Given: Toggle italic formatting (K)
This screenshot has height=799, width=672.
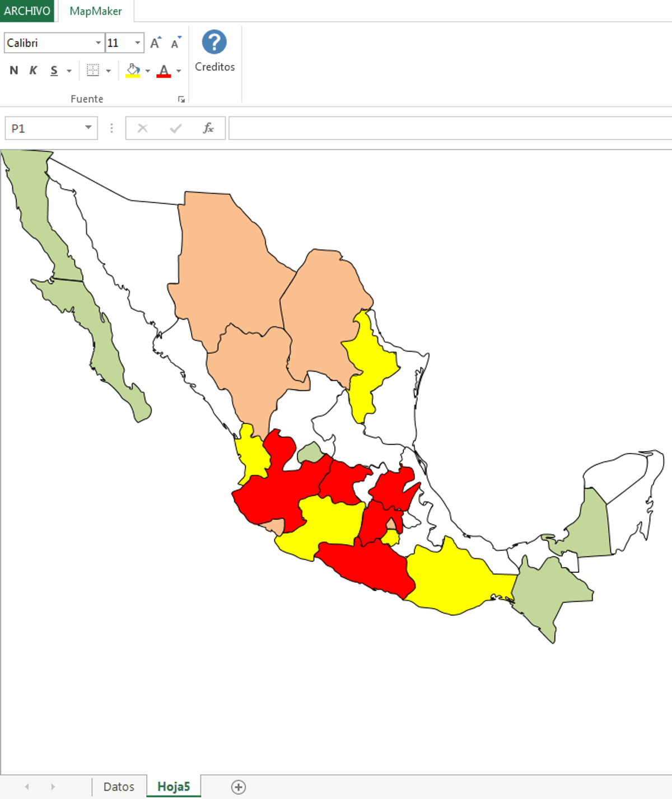Looking at the screenshot, I should click(34, 71).
